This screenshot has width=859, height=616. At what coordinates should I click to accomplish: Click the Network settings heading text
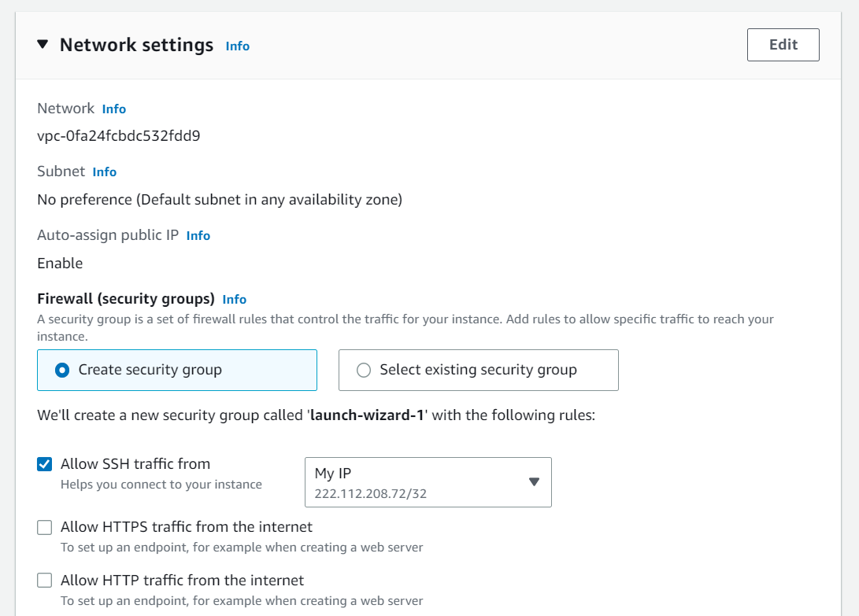pos(136,45)
